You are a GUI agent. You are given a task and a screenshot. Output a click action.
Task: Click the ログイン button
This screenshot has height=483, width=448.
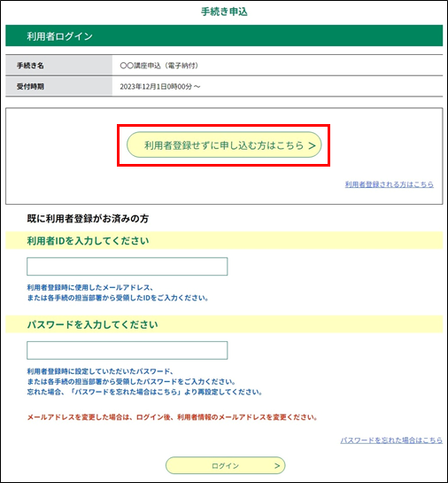[225, 465]
